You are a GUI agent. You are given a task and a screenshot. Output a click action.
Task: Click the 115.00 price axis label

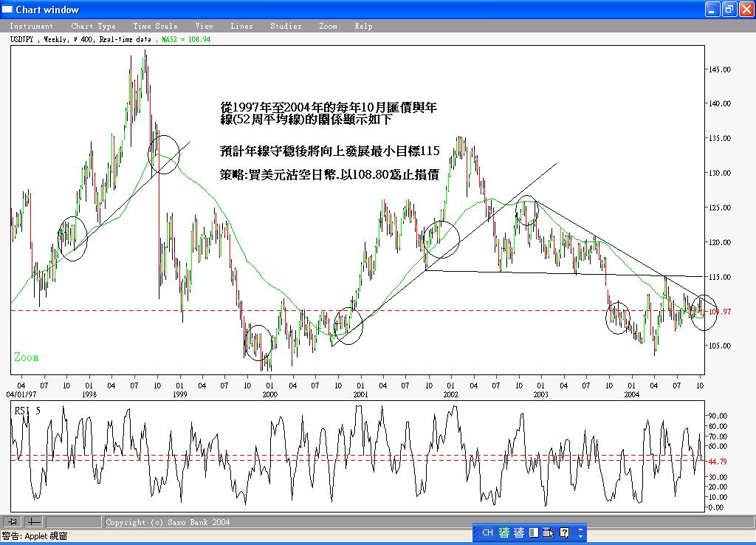[719, 277]
